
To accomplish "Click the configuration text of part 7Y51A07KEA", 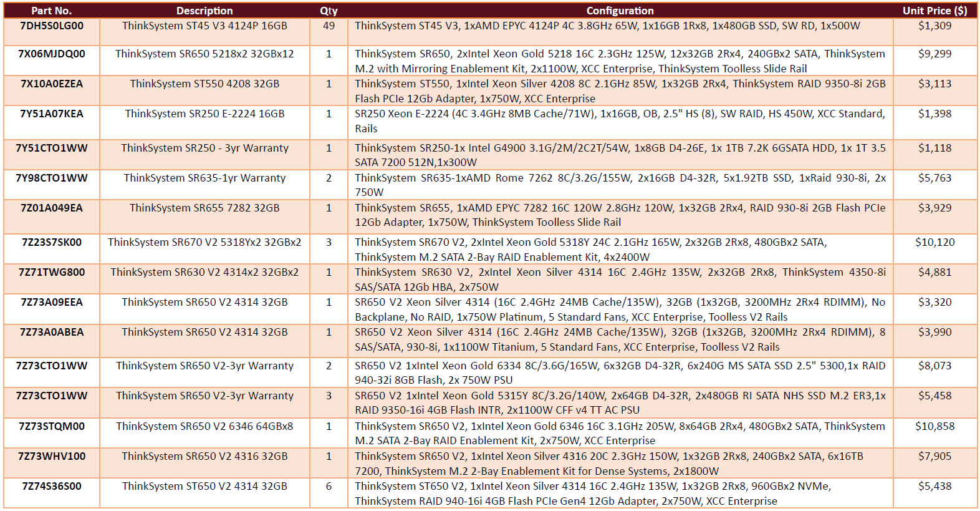I will 620,121.
